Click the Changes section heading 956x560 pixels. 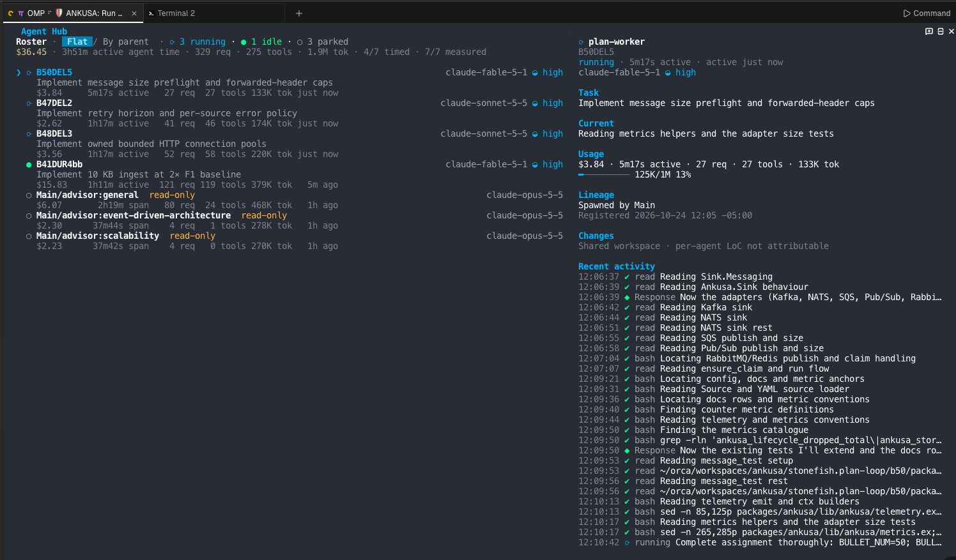coord(596,236)
